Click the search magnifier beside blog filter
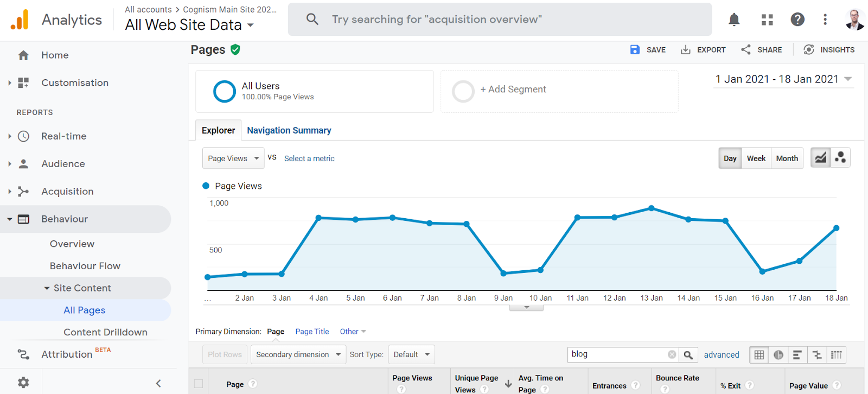The width and height of the screenshot is (868, 394). point(688,355)
